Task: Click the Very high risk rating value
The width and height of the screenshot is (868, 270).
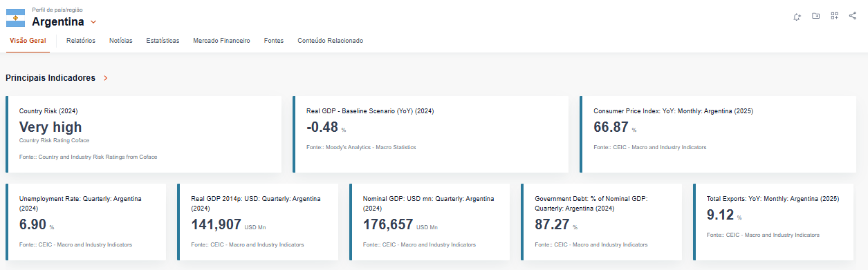Action: 50,127
